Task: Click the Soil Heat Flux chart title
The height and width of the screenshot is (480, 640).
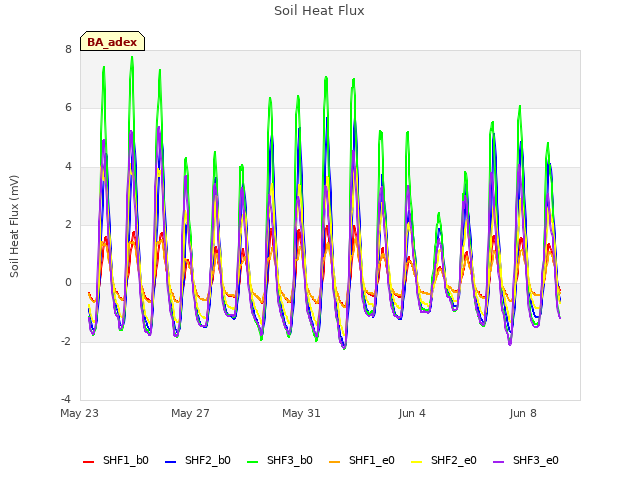Action: pos(319,11)
